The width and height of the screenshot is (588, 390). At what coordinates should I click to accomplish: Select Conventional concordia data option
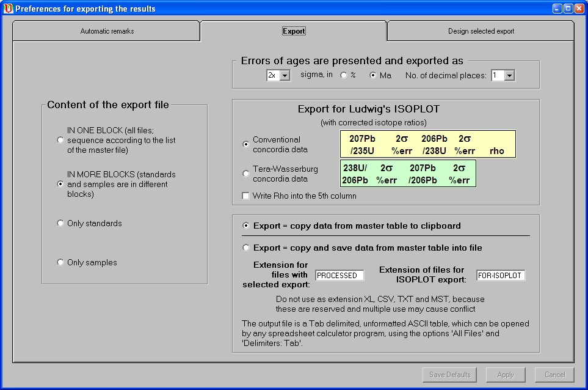pyautogui.click(x=245, y=144)
